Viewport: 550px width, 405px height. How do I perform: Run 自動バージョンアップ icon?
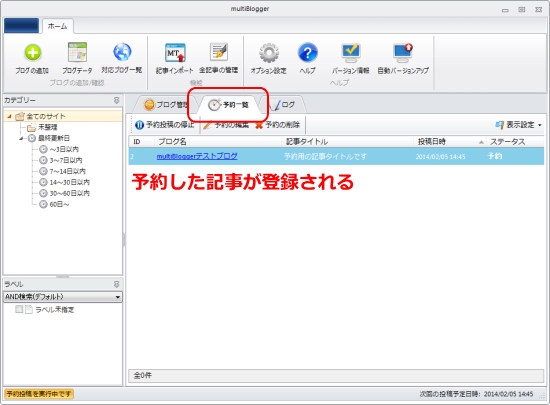click(x=403, y=52)
